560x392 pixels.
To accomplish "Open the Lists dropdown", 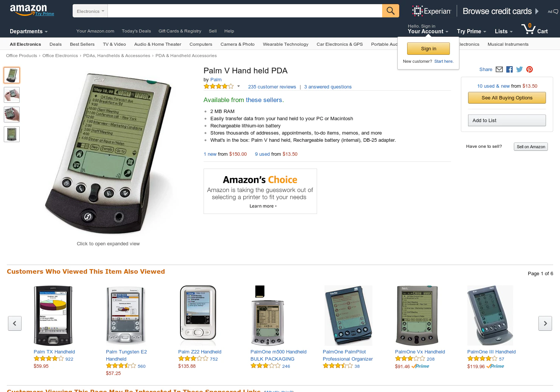I will click(504, 31).
